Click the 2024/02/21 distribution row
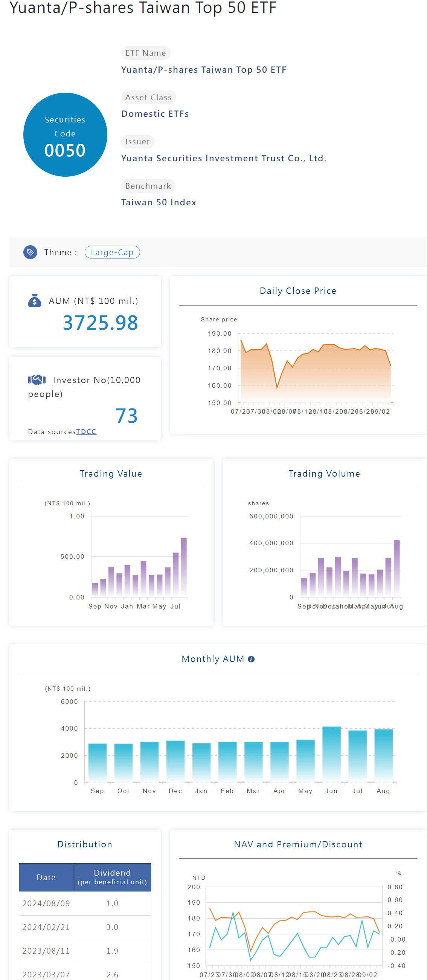427x980 pixels. pyautogui.click(x=85, y=927)
